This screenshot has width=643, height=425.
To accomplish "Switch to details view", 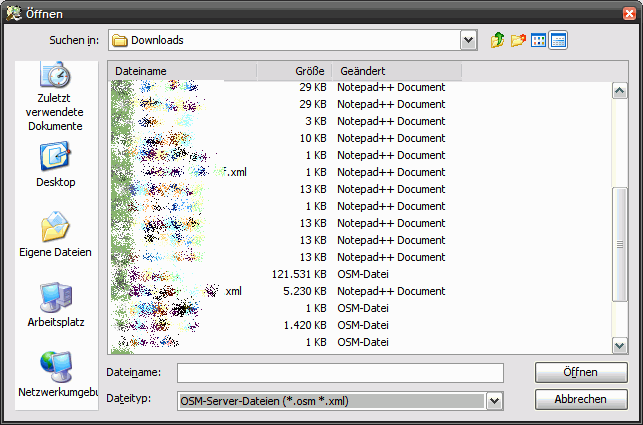I will click(x=558, y=40).
